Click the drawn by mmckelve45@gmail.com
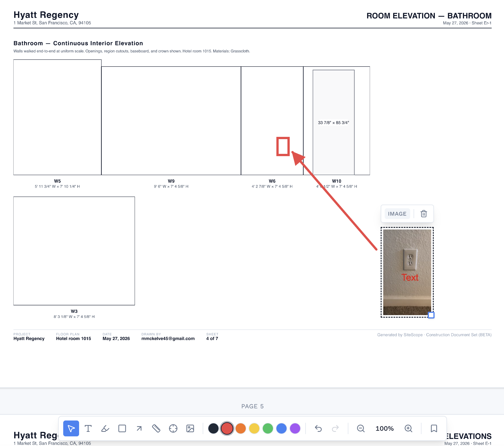The image size is (504, 446). click(168, 339)
